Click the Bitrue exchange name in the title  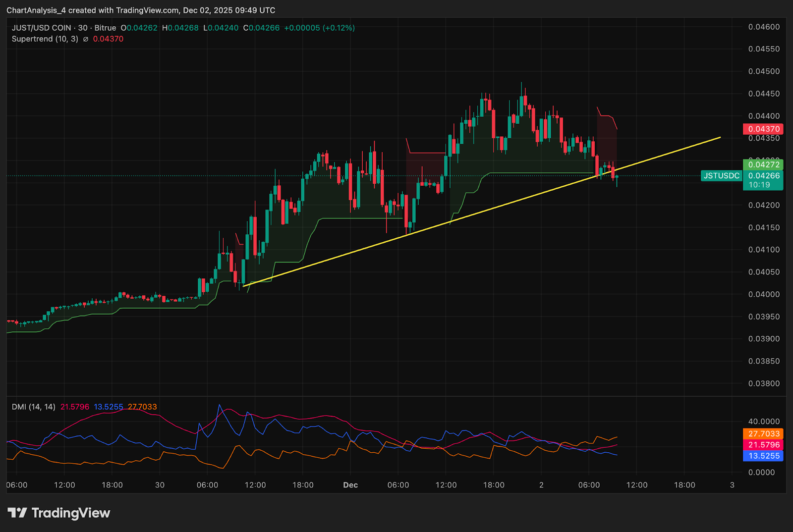[105, 28]
